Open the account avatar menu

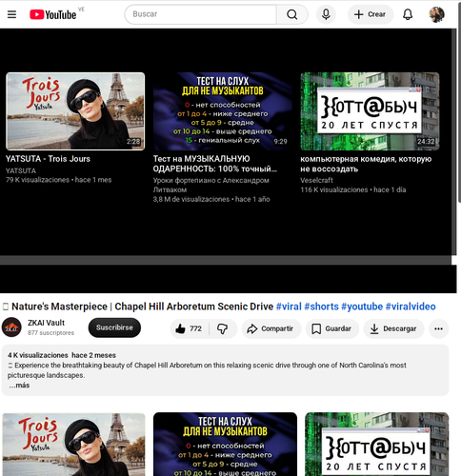click(436, 14)
